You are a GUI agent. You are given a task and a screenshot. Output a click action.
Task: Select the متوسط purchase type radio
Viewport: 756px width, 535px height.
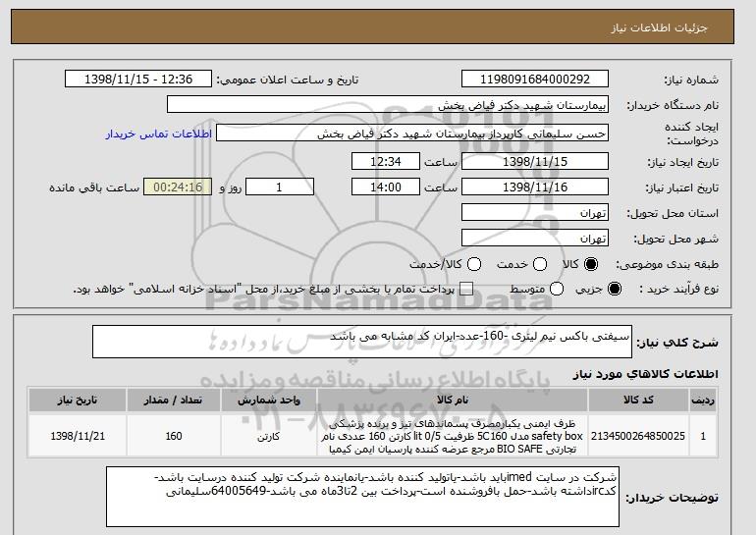(557, 289)
